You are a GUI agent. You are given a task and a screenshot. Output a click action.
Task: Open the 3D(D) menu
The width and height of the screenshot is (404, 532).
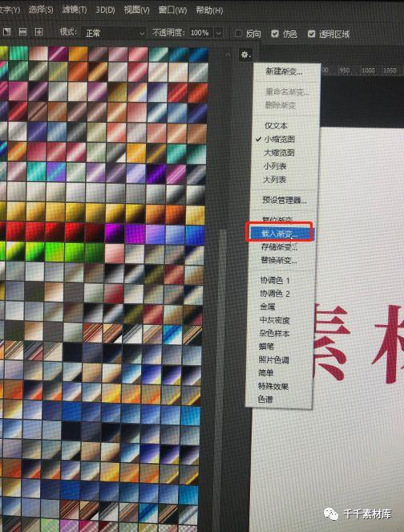(x=105, y=10)
